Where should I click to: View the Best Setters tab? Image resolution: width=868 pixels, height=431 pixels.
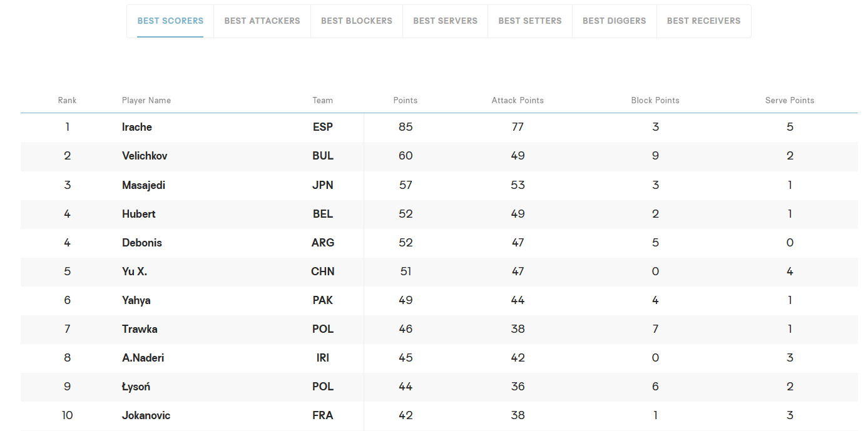click(530, 21)
